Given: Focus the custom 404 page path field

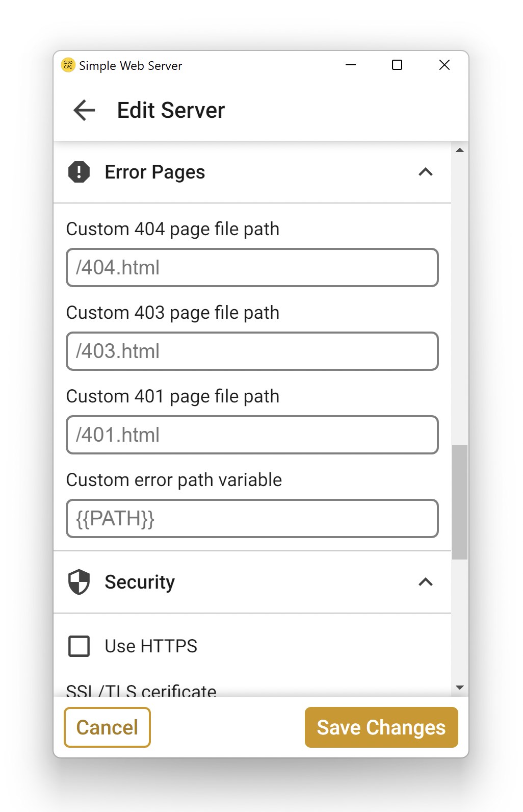Looking at the screenshot, I should coord(252,268).
